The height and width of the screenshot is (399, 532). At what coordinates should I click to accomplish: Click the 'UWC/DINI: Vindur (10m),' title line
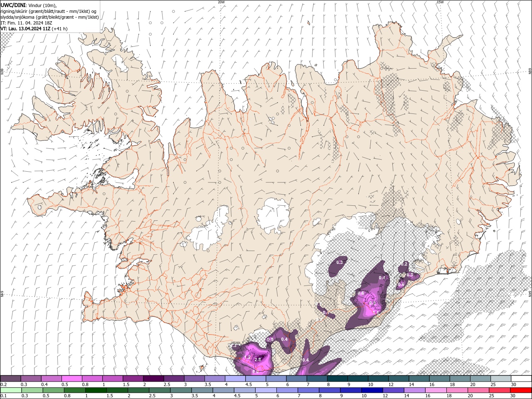pos(30,5)
